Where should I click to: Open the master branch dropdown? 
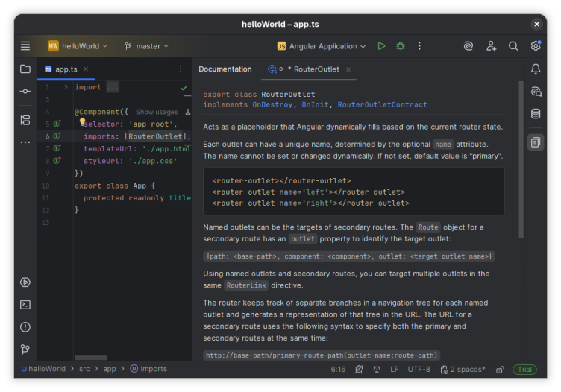147,46
